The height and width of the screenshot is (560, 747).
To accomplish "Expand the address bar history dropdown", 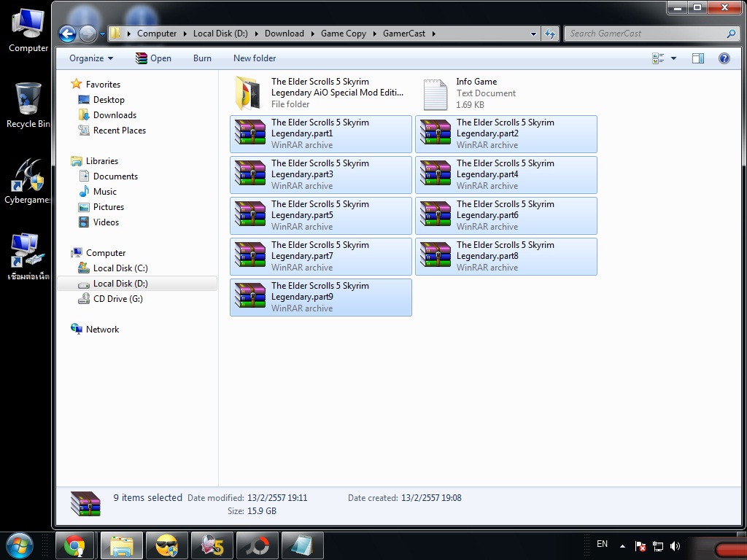I will point(533,34).
